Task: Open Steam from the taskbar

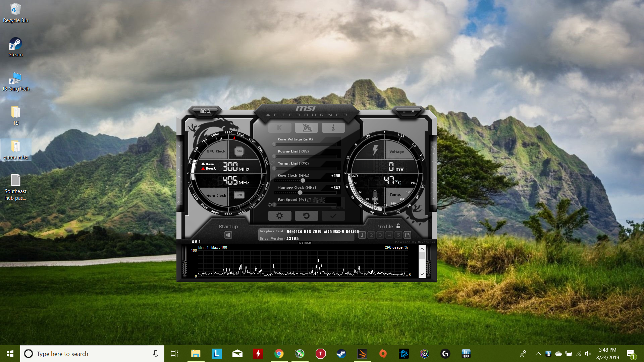Action: pos(341,354)
